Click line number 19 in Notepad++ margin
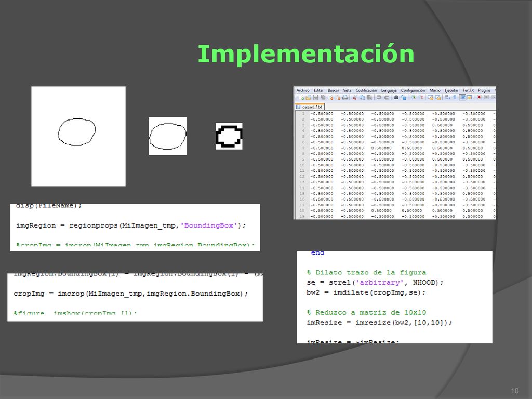The height and width of the screenshot is (399, 532). pos(302,217)
